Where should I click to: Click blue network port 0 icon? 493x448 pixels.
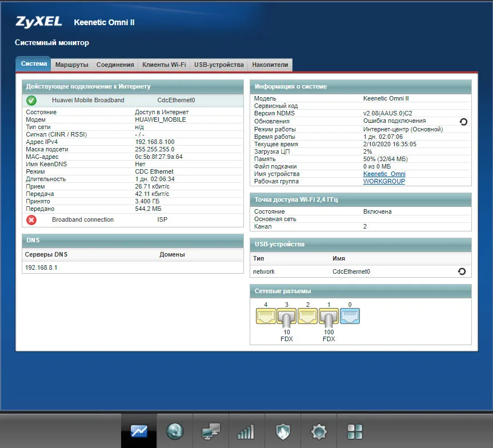pyautogui.click(x=350, y=316)
